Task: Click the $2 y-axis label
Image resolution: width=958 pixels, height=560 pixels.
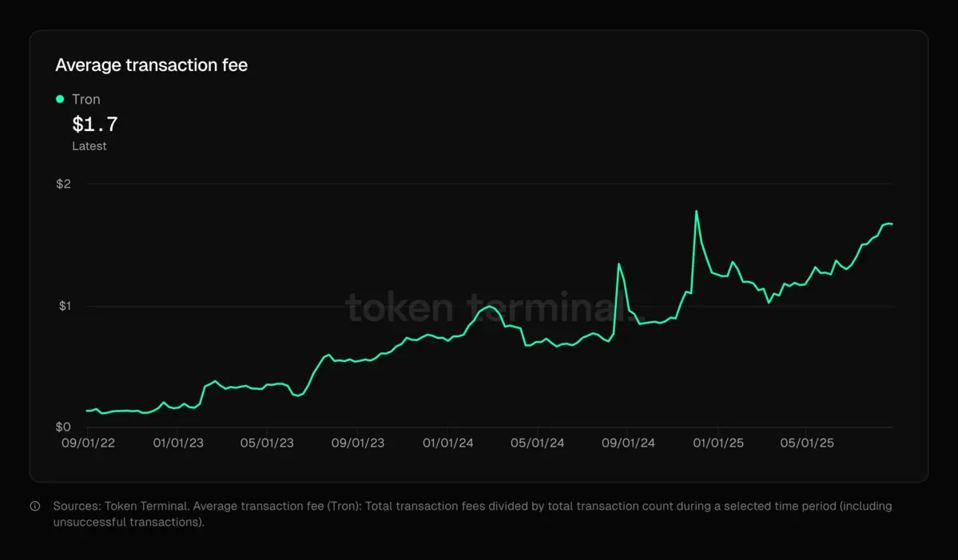Action: pyautogui.click(x=63, y=185)
